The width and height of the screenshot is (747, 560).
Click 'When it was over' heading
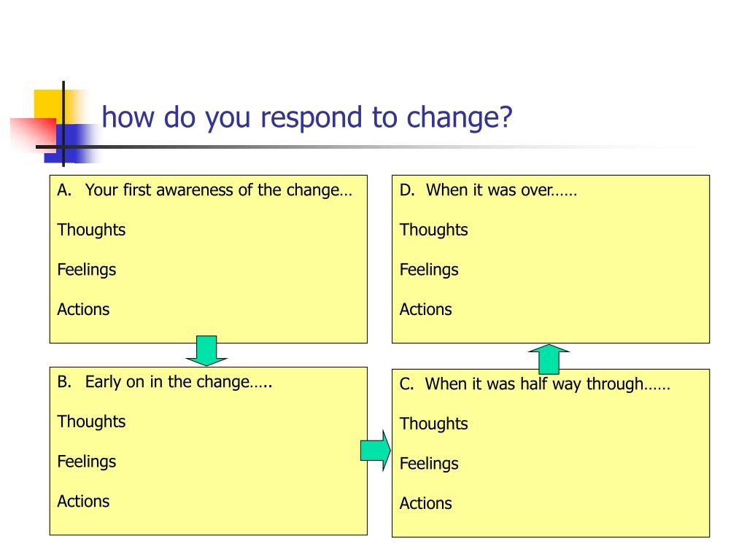(501, 190)
